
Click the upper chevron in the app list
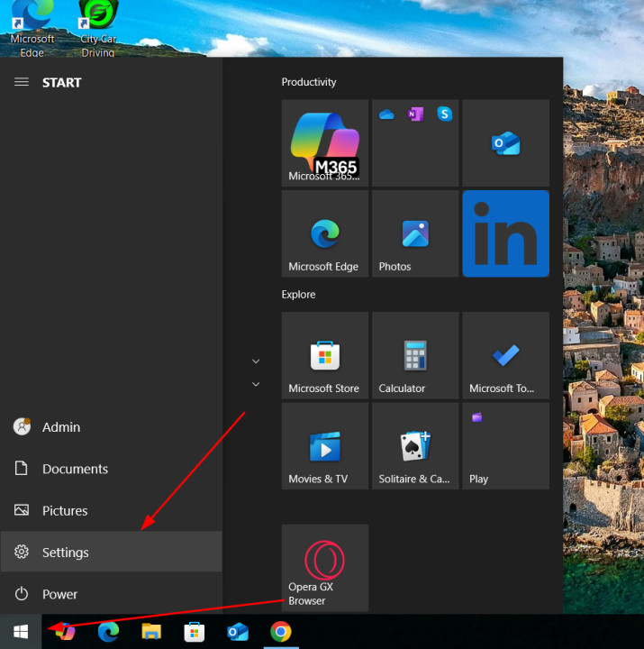tap(256, 361)
